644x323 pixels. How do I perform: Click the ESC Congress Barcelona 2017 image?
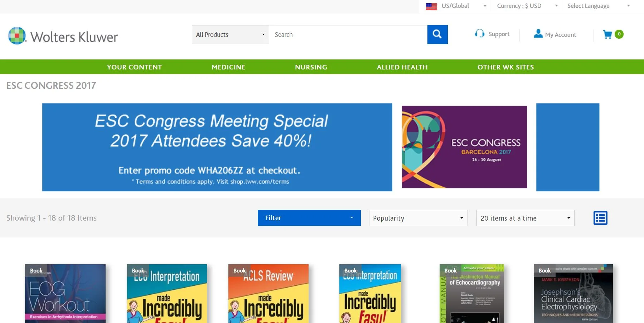pos(464,147)
